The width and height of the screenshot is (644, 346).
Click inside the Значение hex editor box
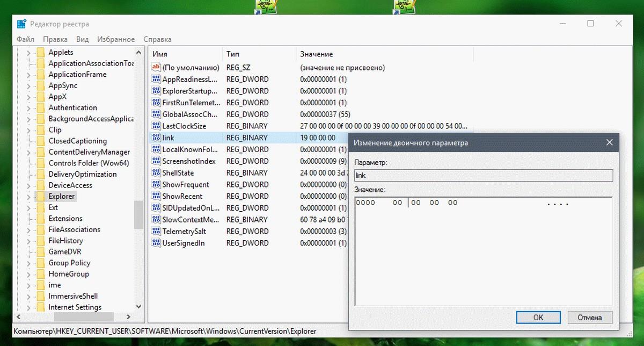click(483, 251)
